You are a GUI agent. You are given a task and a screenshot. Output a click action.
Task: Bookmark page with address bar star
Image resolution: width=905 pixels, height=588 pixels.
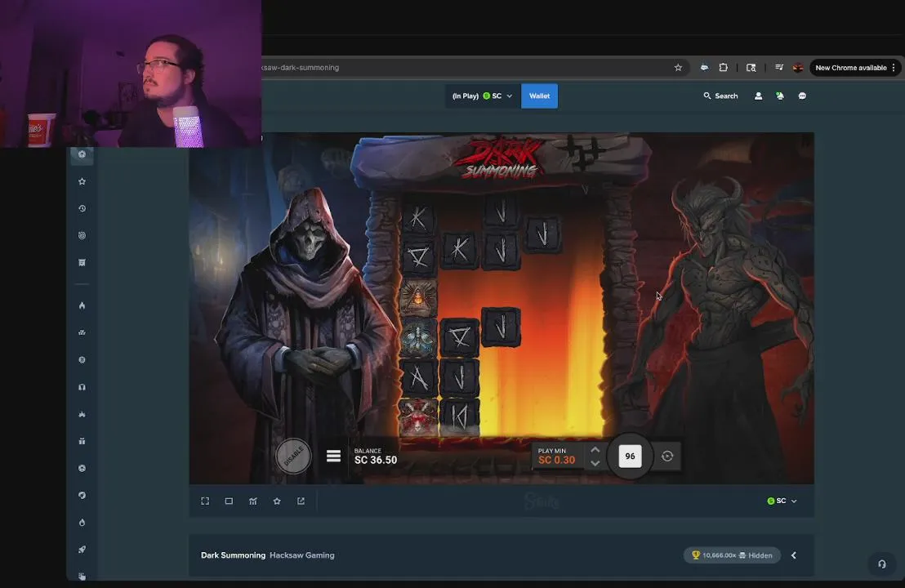[x=678, y=68]
